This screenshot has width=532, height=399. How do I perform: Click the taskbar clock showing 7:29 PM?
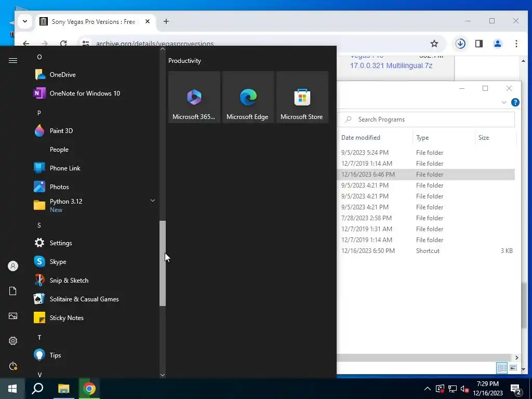pos(487,389)
